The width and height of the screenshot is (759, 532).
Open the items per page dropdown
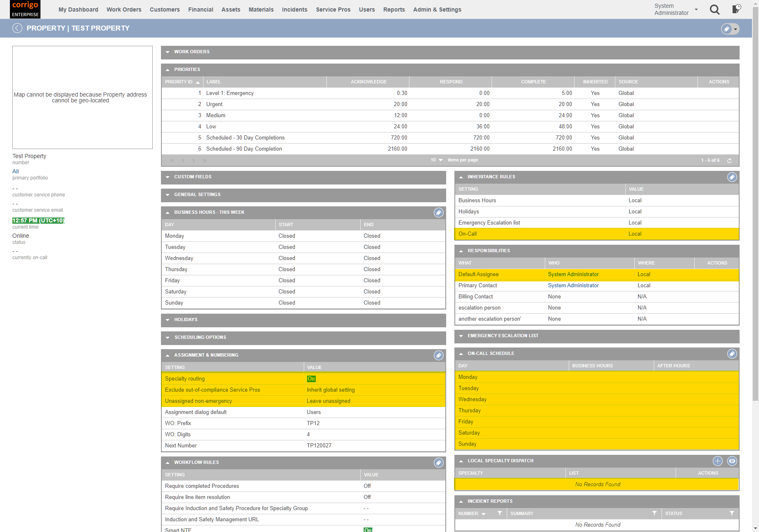pyautogui.click(x=436, y=160)
